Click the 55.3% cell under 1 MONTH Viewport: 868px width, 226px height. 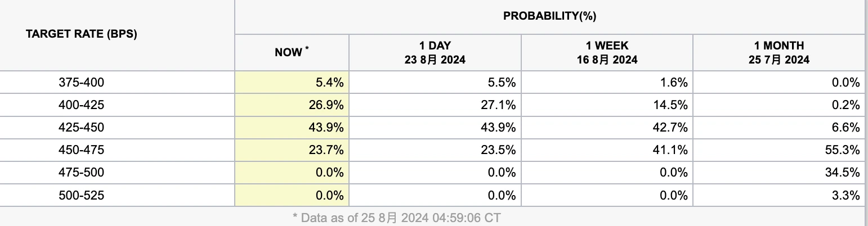pyautogui.click(x=843, y=150)
